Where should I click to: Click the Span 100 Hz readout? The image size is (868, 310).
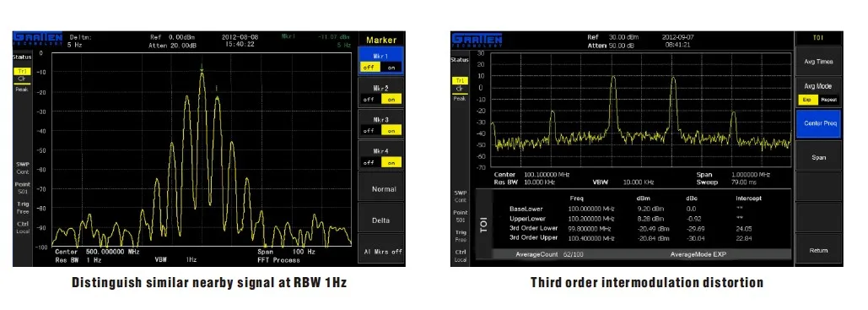286,251
